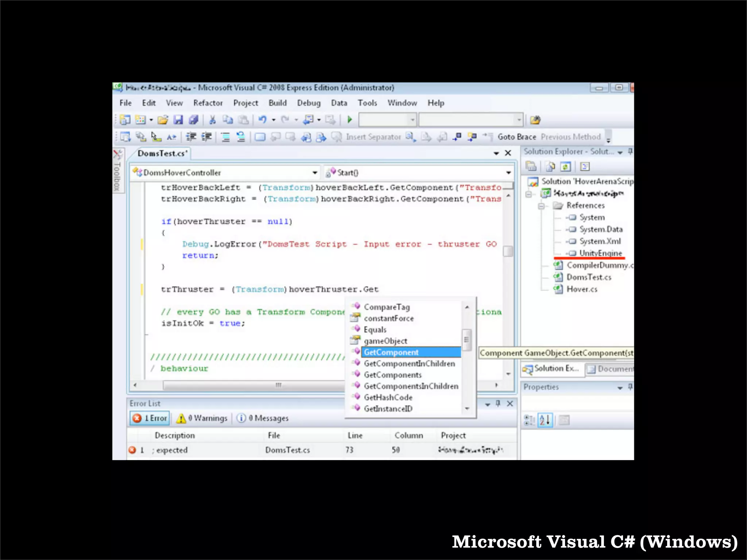This screenshot has width=747, height=560.
Task: Click the Display Word Completion 'A' icon
Action: [171, 137]
